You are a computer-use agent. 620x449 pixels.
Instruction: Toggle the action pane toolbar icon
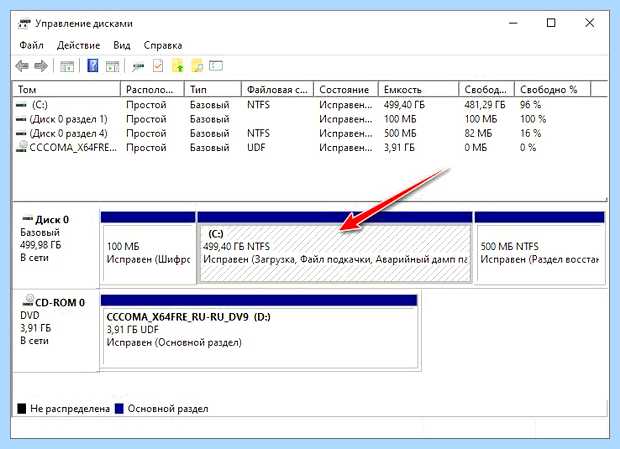[113, 66]
